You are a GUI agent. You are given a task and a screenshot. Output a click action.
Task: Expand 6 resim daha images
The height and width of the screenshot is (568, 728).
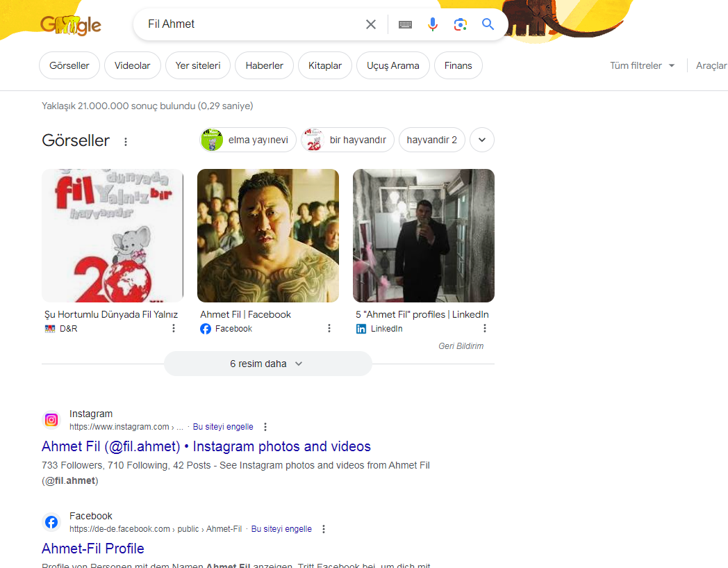point(268,364)
